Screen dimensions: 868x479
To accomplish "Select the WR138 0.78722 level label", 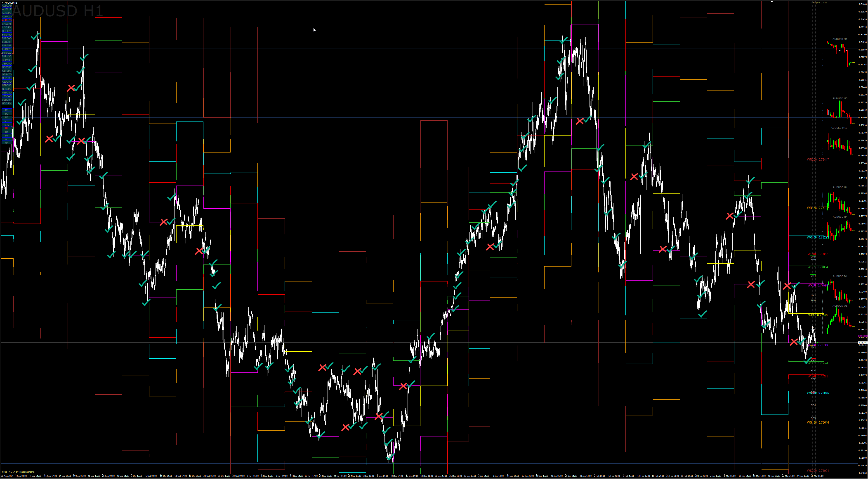I will 818,208.
